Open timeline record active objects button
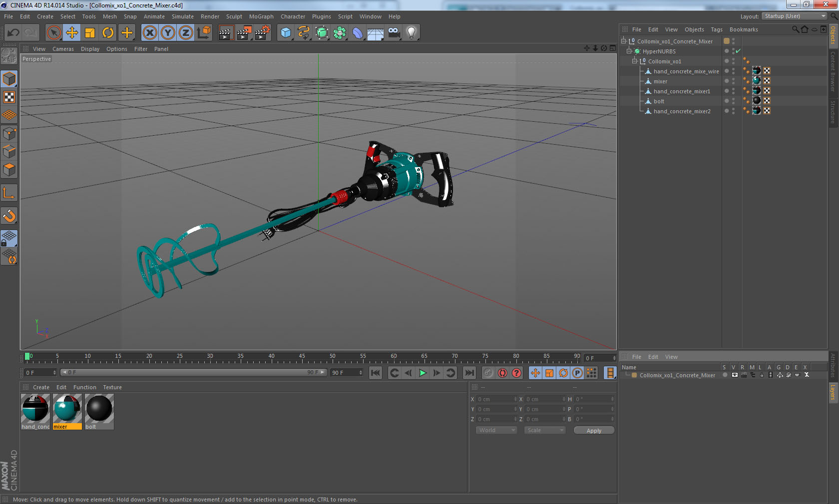This screenshot has width=839, height=504. click(x=488, y=373)
